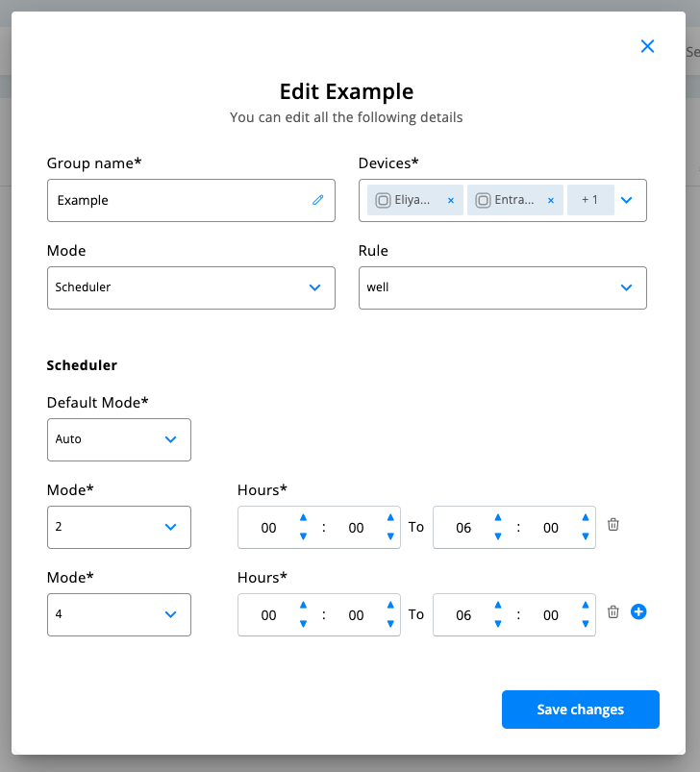700x772 pixels.
Task: Show the +1 additional devices chip
Action: [x=590, y=200]
